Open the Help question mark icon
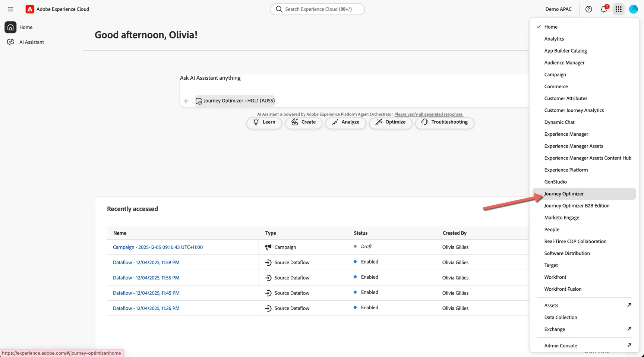Viewport: 644px width, 357px height. [588, 9]
